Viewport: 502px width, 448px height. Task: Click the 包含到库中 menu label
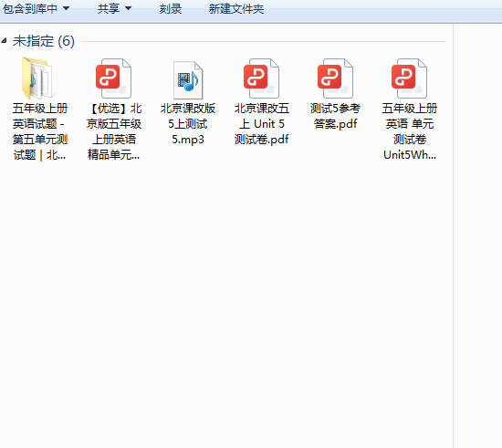tap(30, 8)
